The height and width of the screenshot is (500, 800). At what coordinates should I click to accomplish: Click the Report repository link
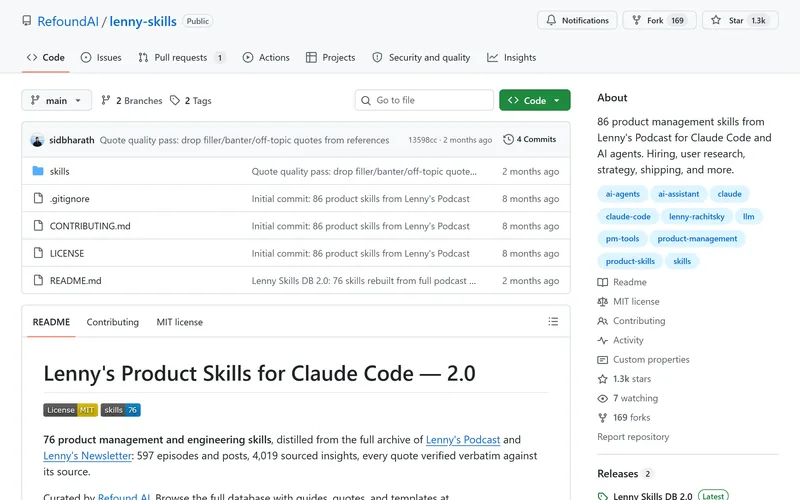point(633,437)
